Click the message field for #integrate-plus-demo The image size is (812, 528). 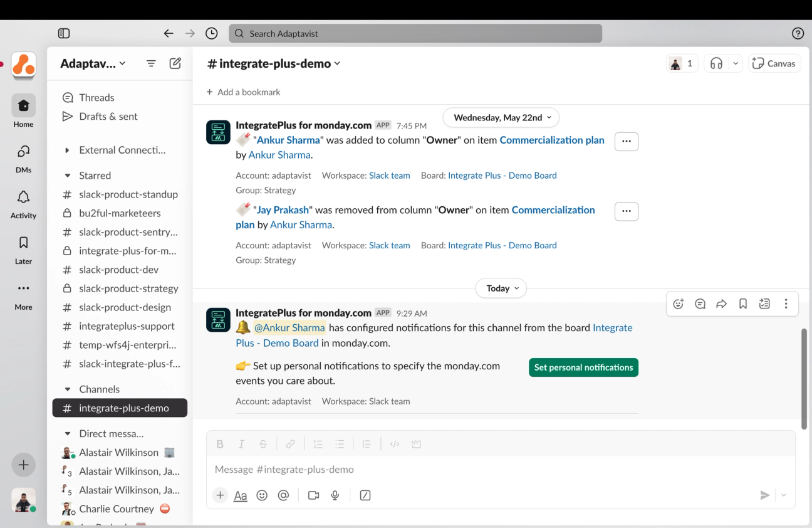click(501, 469)
